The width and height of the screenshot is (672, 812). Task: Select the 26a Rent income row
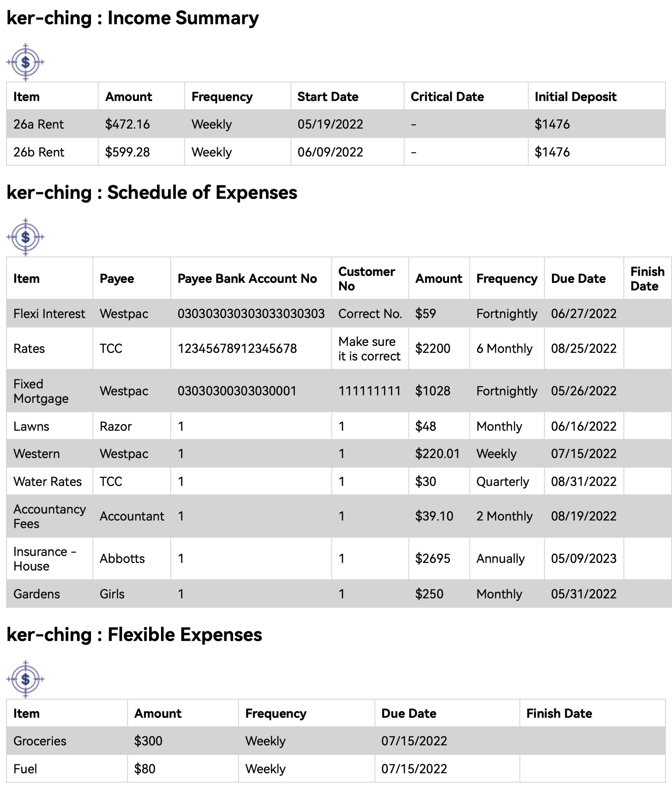[336, 124]
